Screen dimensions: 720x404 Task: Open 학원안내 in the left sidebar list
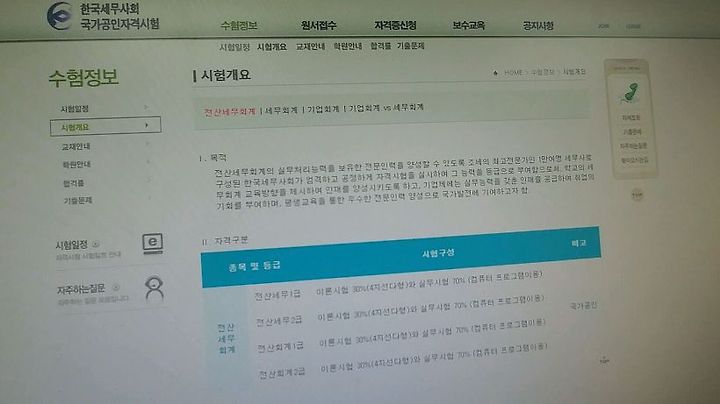[x=76, y=164]
